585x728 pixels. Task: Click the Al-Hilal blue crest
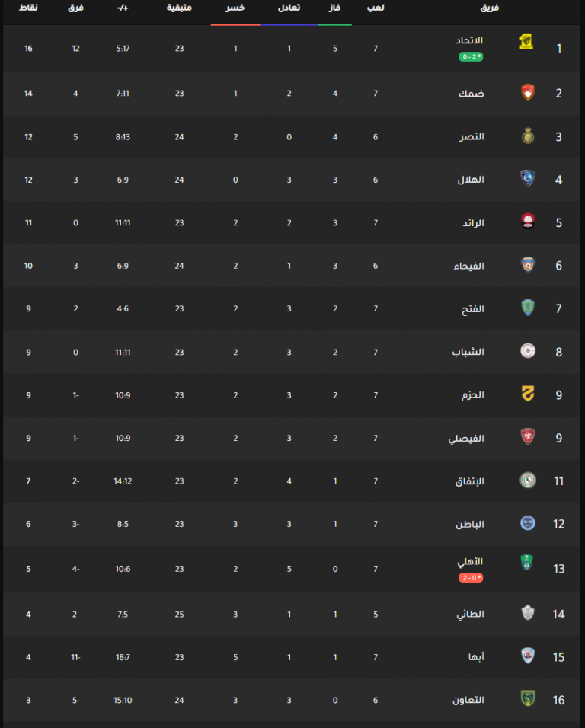[528, 178]
